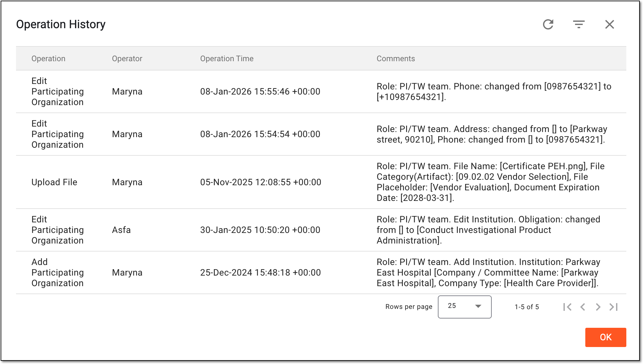Go to the first page
This screenshot has width=643, height=364.
click(x=567, y=307)
